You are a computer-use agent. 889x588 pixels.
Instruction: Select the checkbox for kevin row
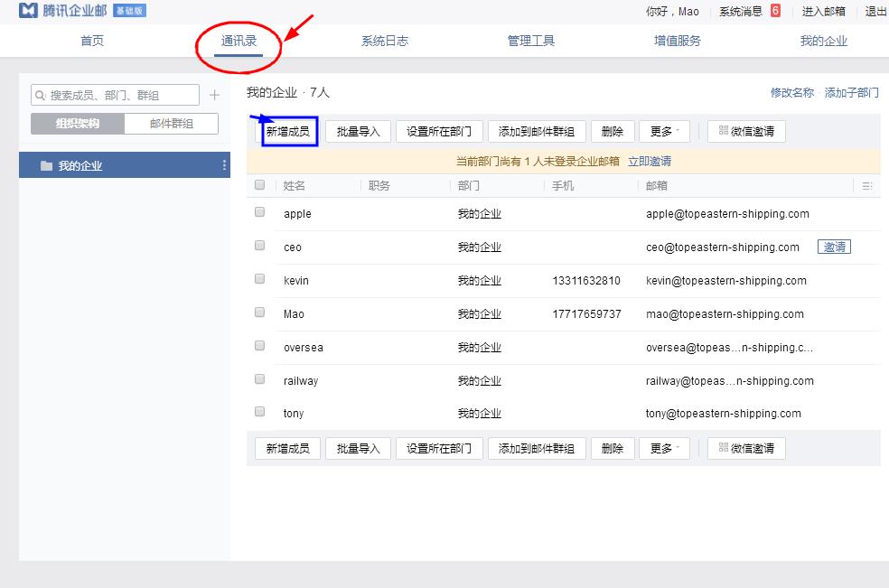(x=260, y=279)
